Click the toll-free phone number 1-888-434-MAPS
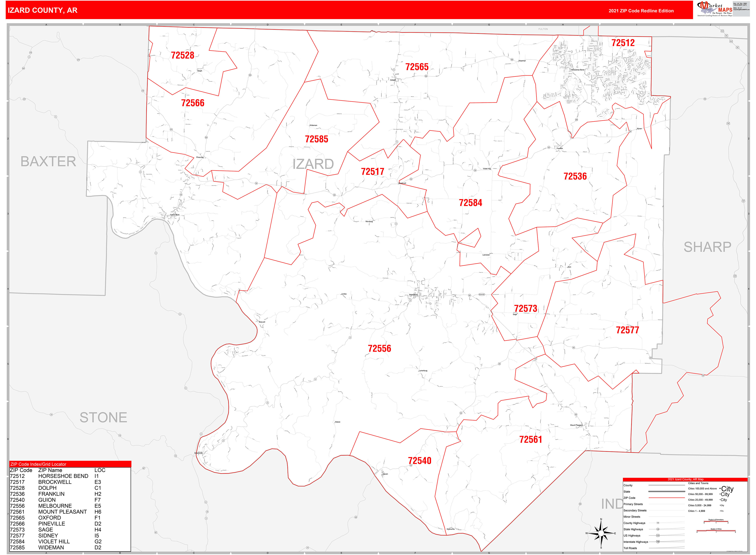This screenshot has width=756, height=555. (740, 5)
